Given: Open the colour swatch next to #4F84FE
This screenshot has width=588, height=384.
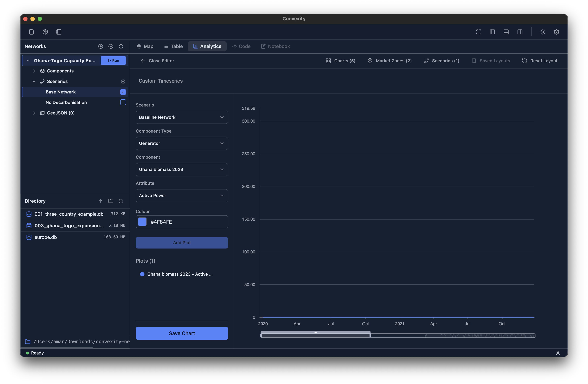Looking at the screenshot, I should pos(142,222).
